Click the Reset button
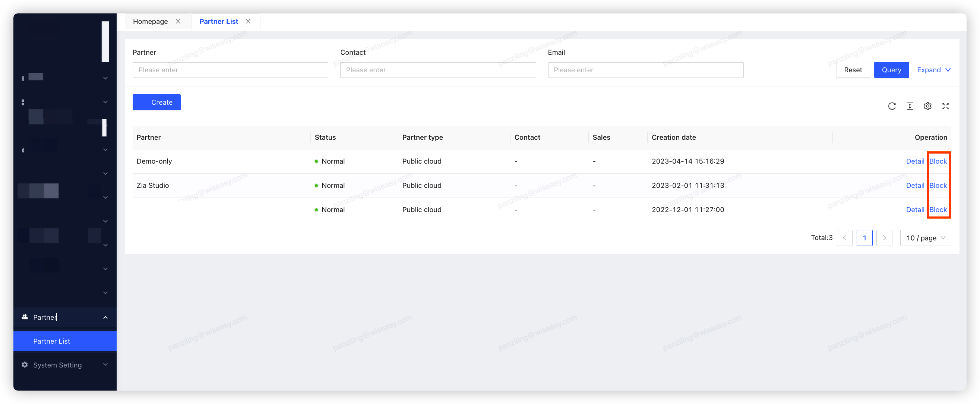The image size is (980, 404). [x=853, y=70]
